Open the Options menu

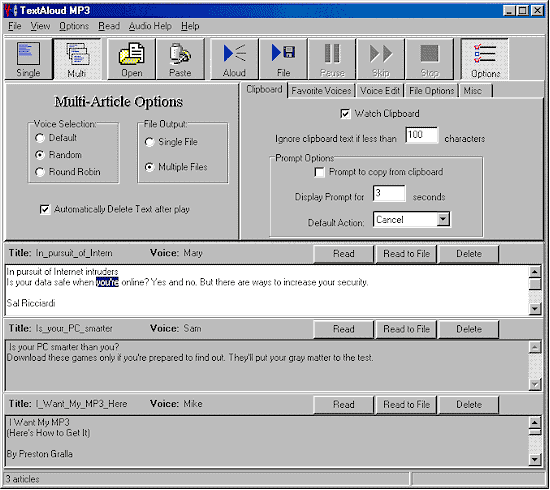[x=74, y=26]
